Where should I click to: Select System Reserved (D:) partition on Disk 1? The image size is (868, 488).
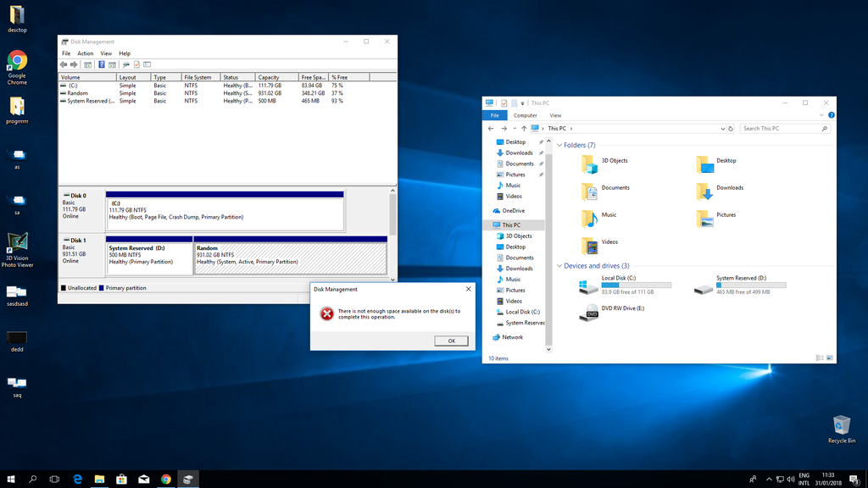tap(149, 255)
